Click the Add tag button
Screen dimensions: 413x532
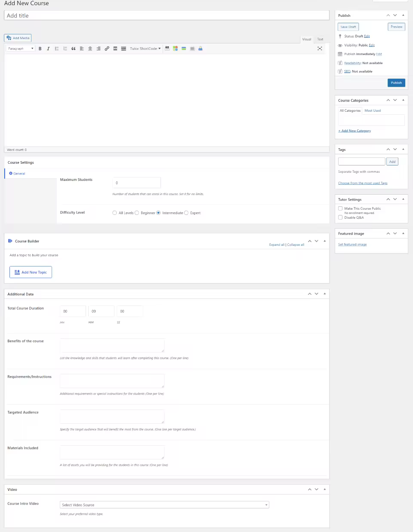tap(392, 162)
